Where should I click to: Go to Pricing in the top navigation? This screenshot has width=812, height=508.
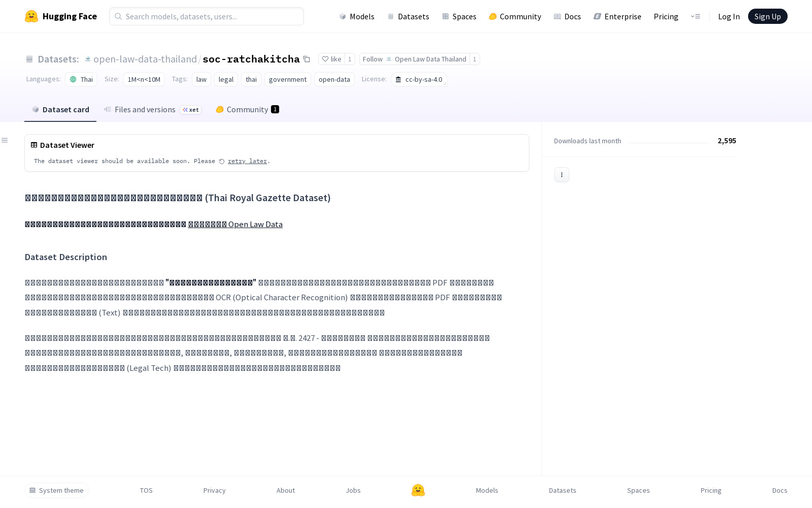tap(666, 16)
